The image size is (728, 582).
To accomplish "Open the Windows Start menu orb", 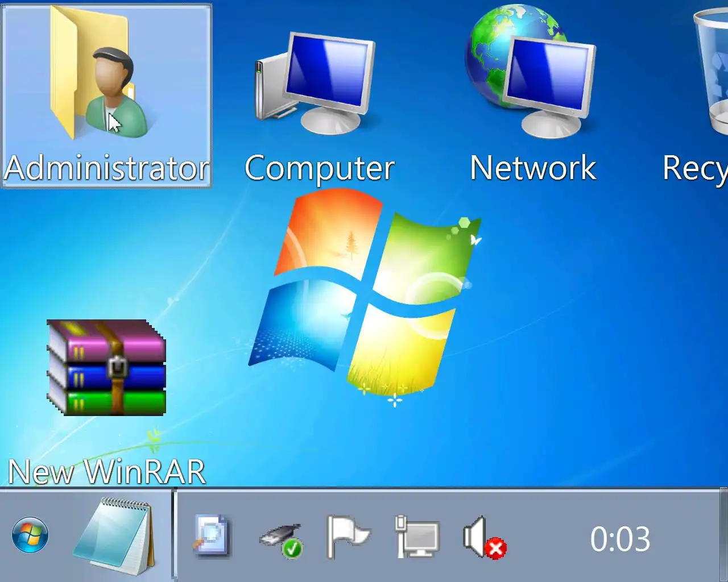I will point(30,535).
